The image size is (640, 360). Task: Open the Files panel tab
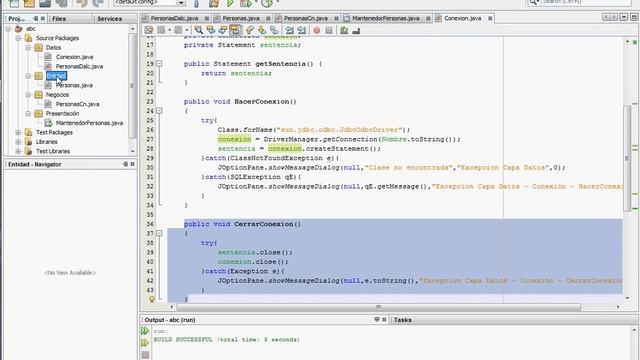pos(59,18)
